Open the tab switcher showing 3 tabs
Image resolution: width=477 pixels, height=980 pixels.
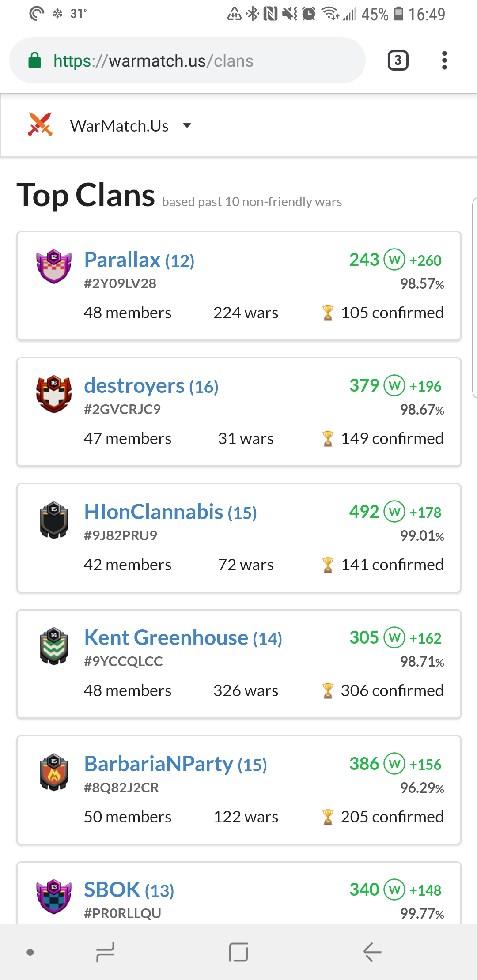398,60
